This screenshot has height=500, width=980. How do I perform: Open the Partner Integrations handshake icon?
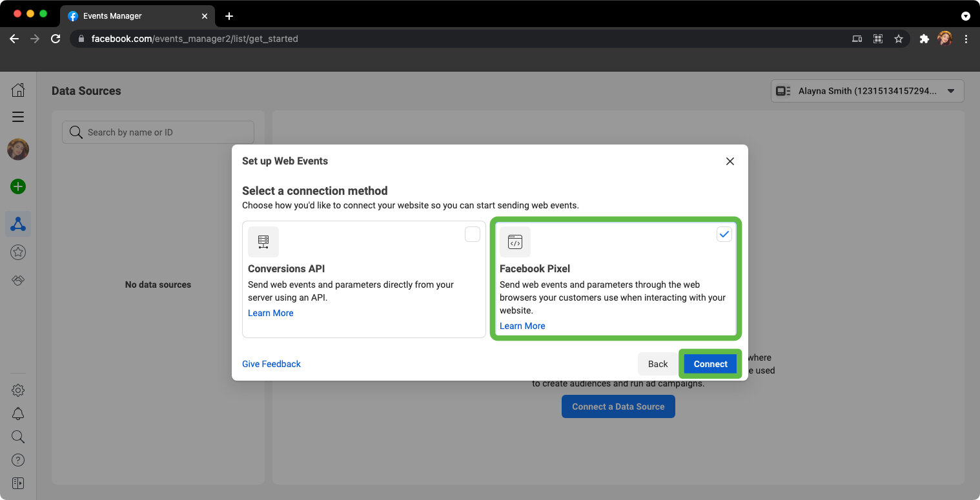(18, 281)
